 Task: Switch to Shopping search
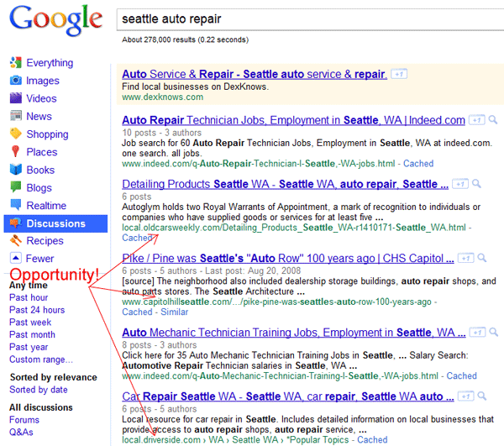click(47, 134)
